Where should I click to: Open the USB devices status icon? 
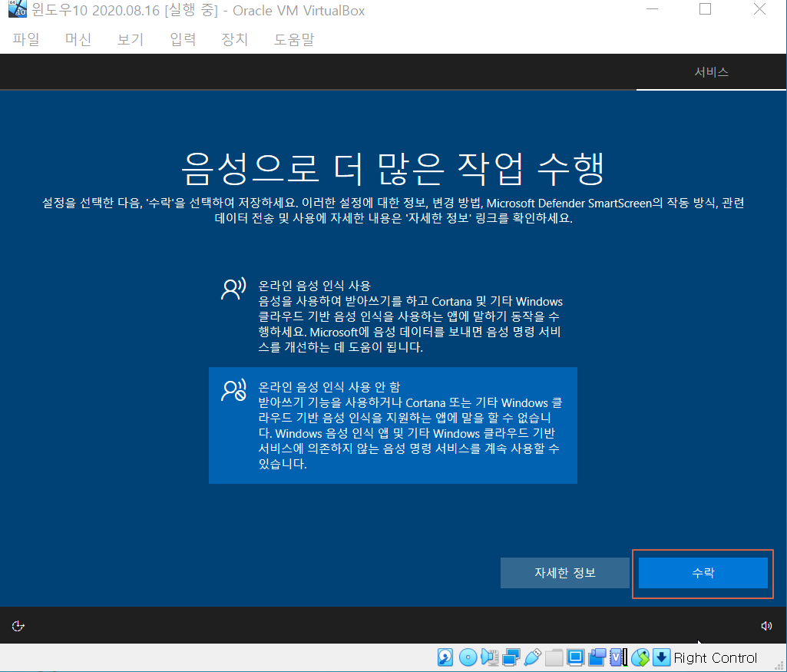click(x=533, y=657)
